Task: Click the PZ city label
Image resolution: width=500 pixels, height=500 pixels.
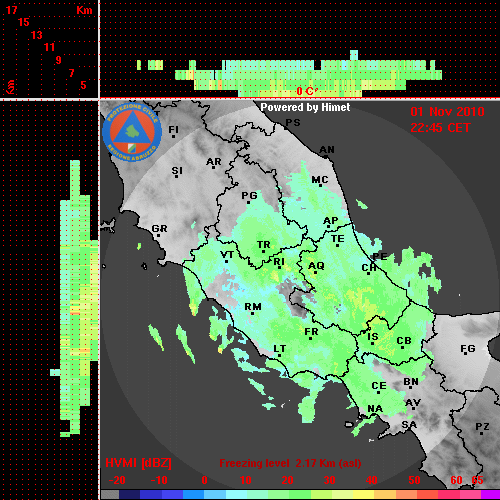Action: 482,427
